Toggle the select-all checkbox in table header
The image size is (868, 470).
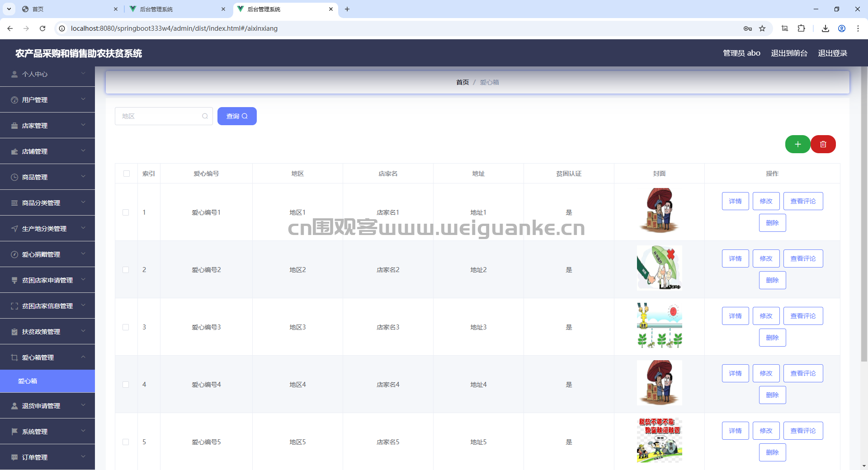[127, 174]
